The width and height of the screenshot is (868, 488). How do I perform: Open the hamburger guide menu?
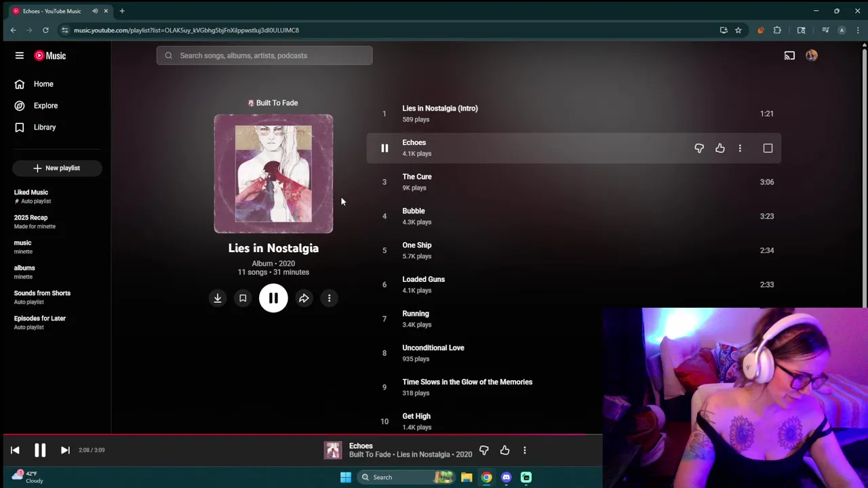click(x=20, y=56)
